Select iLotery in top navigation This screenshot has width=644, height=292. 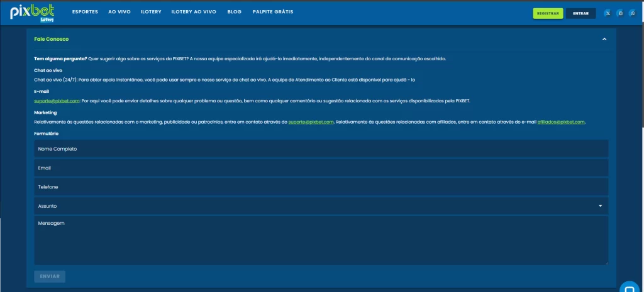click(151, 12)
